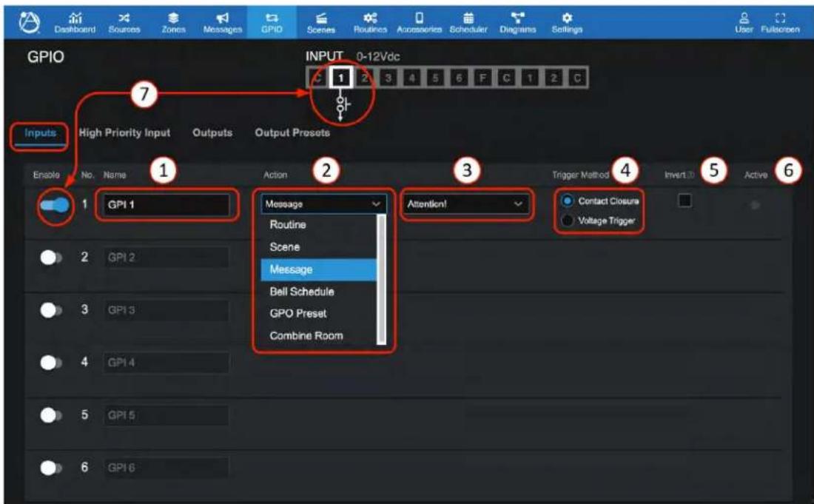Select highlighted input terminal 1 in connector diagram
Image resolution: width=814 pixels, height=504 pixels.
tap(341, 78)
